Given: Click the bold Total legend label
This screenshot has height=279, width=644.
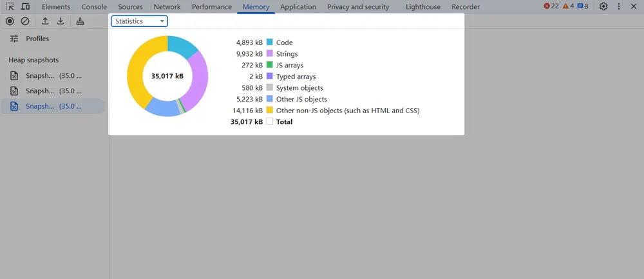Looking at the screenshot, I should (x=285, y=122).
